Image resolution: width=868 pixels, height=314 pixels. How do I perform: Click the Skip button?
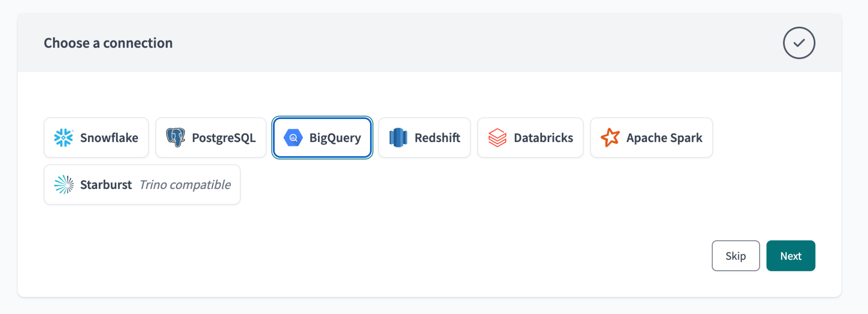click(x=736, y=256)
